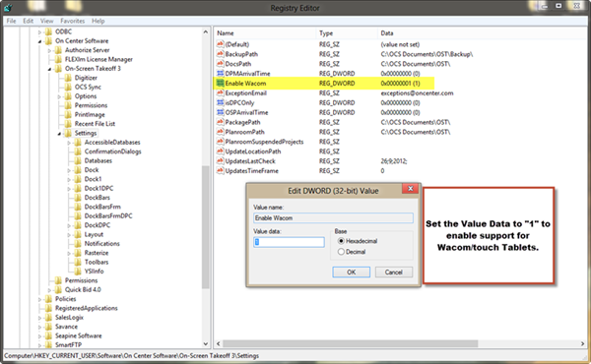The width and height of the screenshot is (591, 364).
Task: Close the Edit DWORD dialog
Action: coord(410,189)
